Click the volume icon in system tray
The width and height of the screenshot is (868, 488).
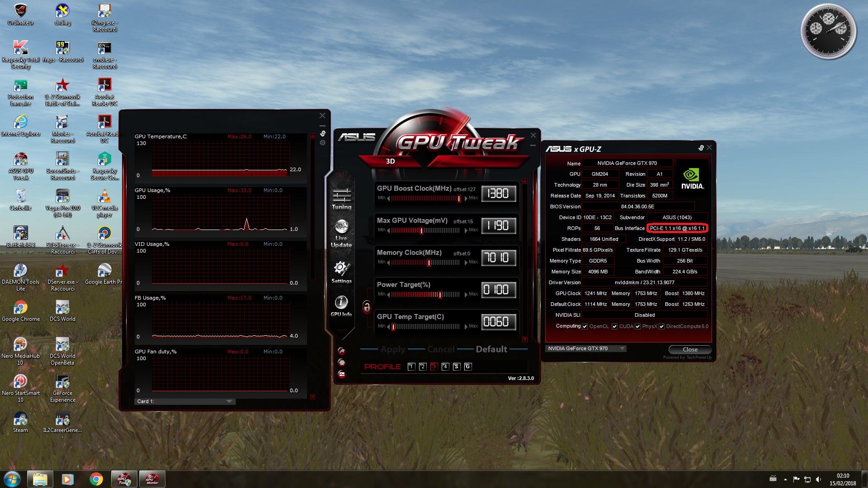tap(818, 479)
